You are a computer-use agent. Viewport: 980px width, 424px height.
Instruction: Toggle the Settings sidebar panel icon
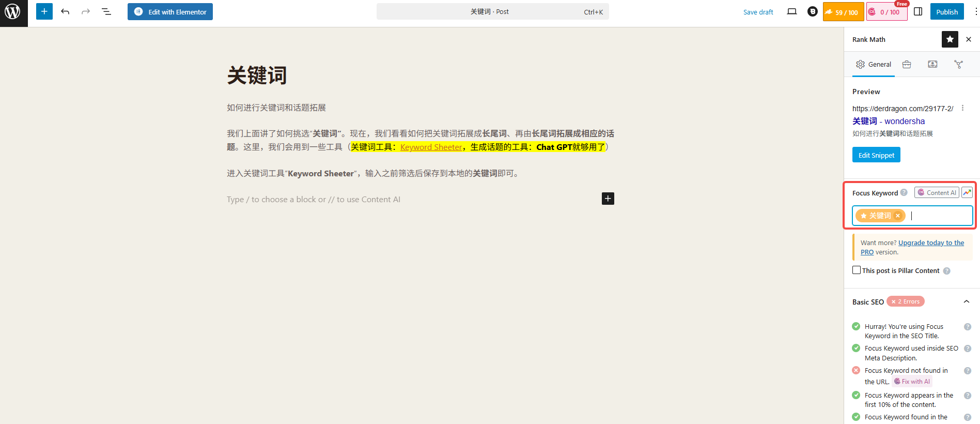[x=918, y=11]
